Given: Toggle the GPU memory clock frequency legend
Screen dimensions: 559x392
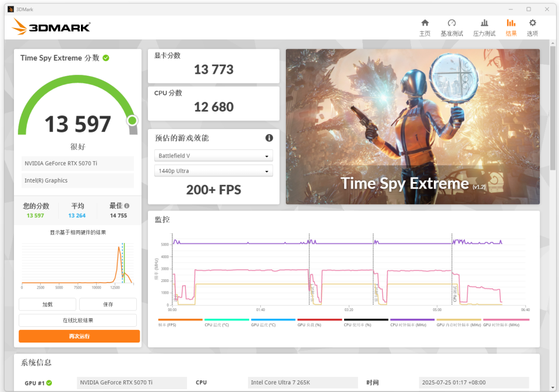Looking at the screenshot, I should [459, 323].
